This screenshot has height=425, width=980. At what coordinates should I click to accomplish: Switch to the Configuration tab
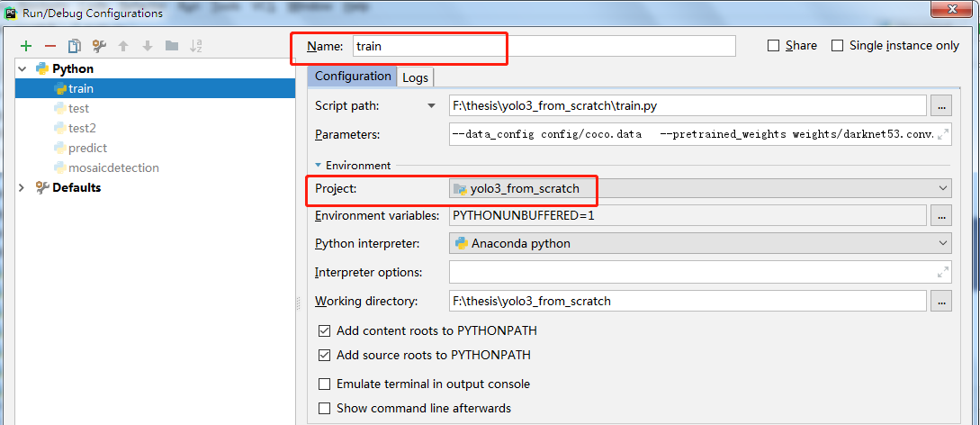[x=353, y=77]
